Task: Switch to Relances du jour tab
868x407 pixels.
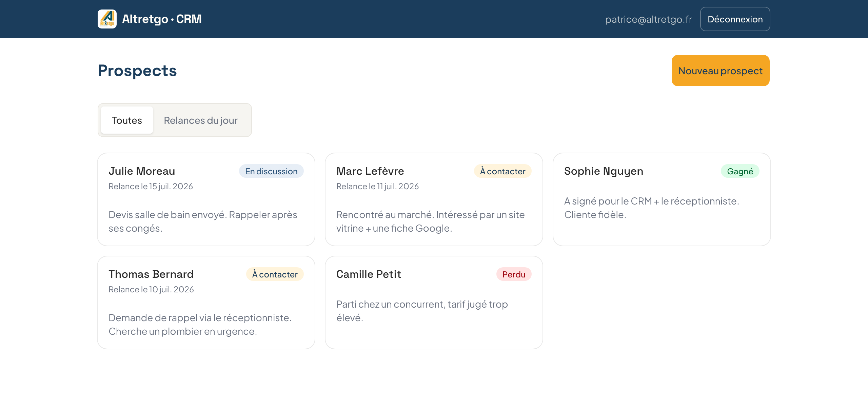Action: (201, 120)
